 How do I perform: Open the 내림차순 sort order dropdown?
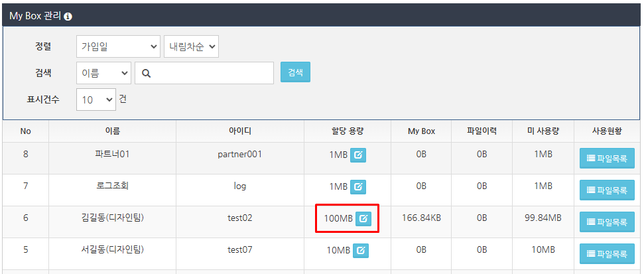pyautogui.click(x=191, y=46)
